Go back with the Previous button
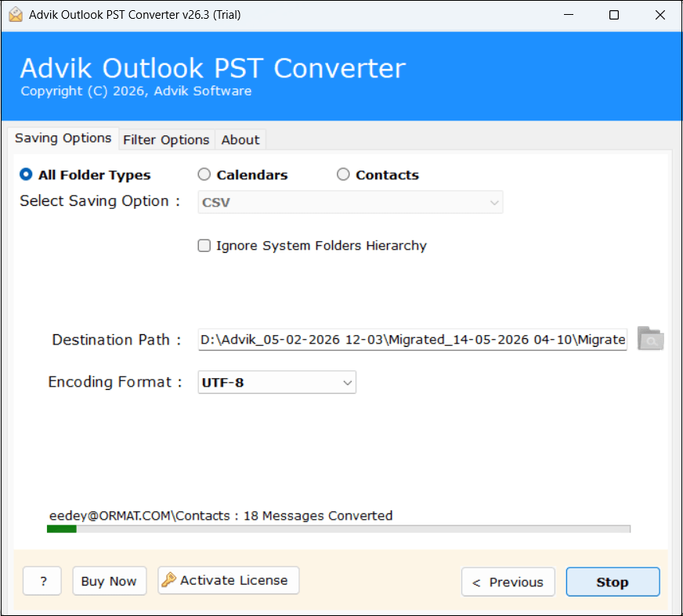 [x=508, y=582]
